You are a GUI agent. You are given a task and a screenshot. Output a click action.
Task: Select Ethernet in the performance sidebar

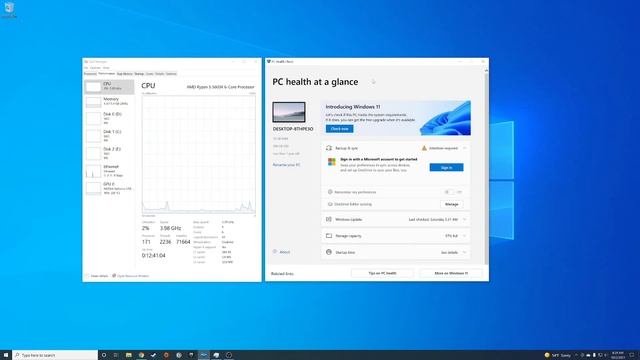[109, 171]
